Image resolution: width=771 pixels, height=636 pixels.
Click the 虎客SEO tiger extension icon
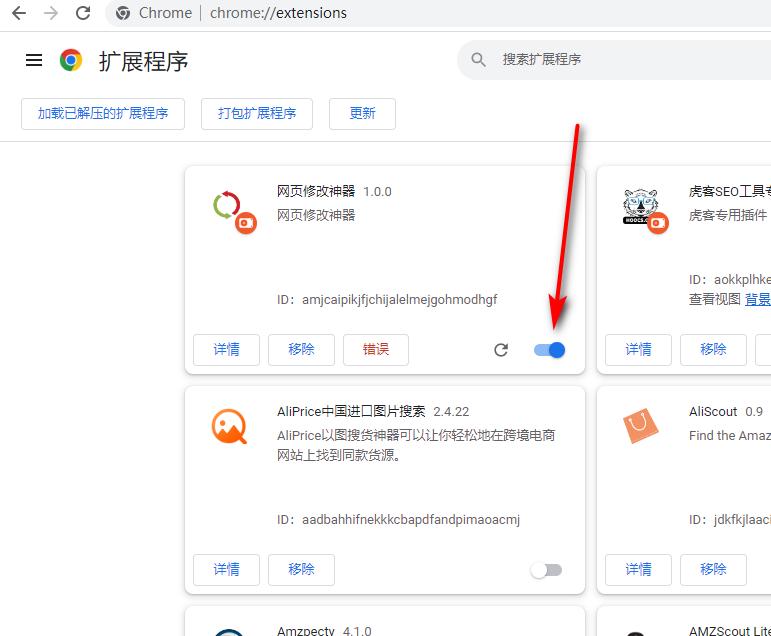point(645,211)
